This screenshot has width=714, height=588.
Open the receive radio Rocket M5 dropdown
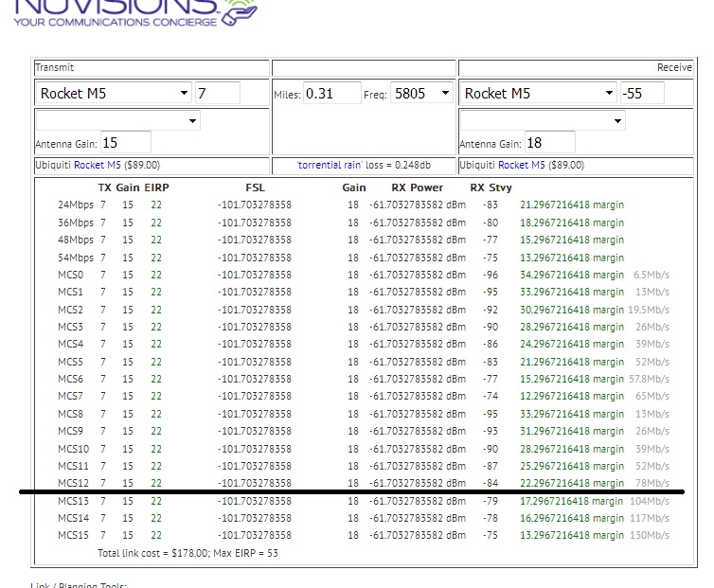538,94
